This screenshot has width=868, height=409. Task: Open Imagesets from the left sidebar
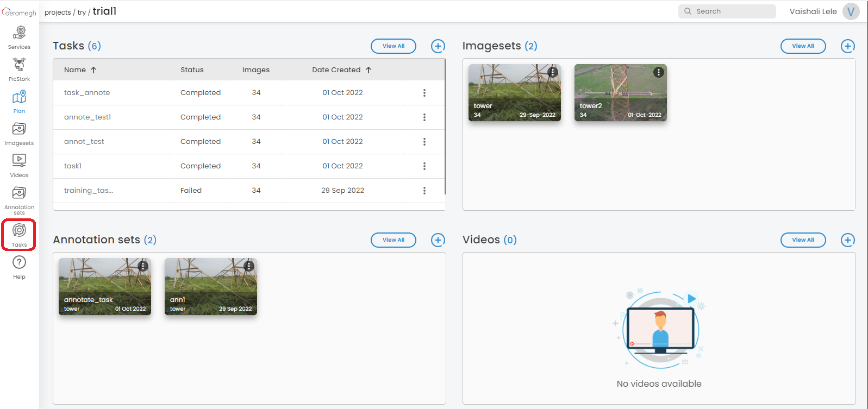coord(19,134)
